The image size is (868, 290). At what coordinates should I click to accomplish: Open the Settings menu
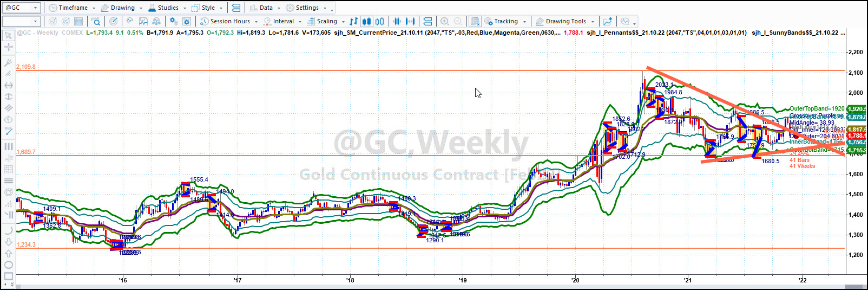point(303,8)
